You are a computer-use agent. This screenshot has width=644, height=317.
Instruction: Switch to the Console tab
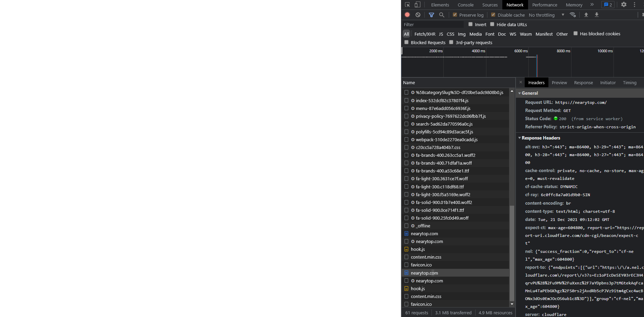pyautogui.click(x=465, y=5)
